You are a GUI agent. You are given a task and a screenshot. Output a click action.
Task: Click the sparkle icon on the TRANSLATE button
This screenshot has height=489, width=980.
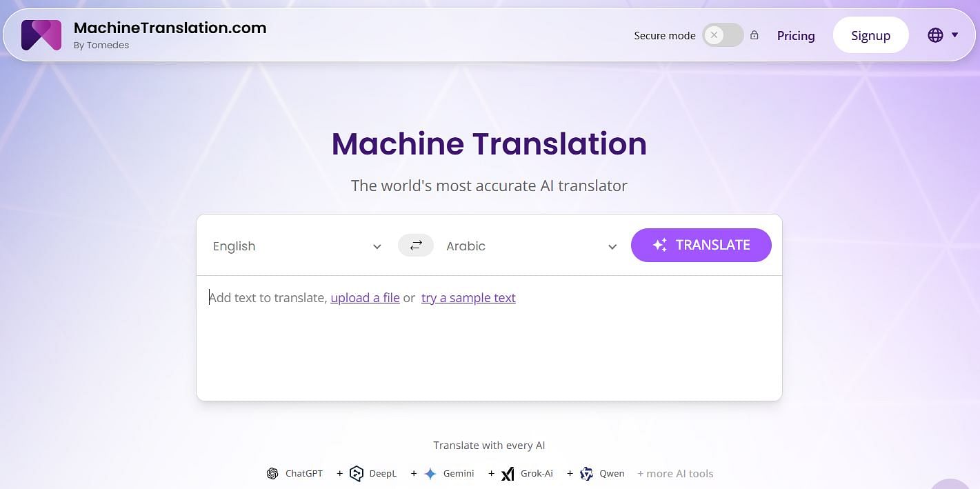point(659,245)
